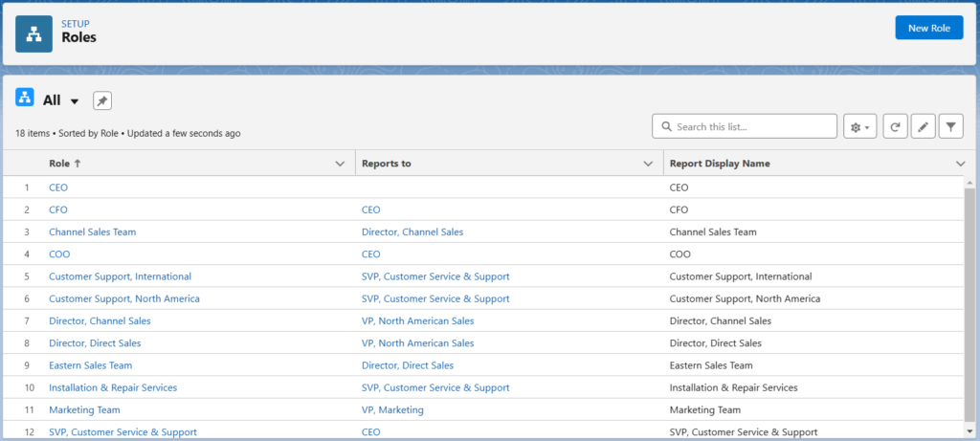This screenshot has width=980, height=441.
Task: Select Channel Sales Team display name text
Action: [713, 232]
